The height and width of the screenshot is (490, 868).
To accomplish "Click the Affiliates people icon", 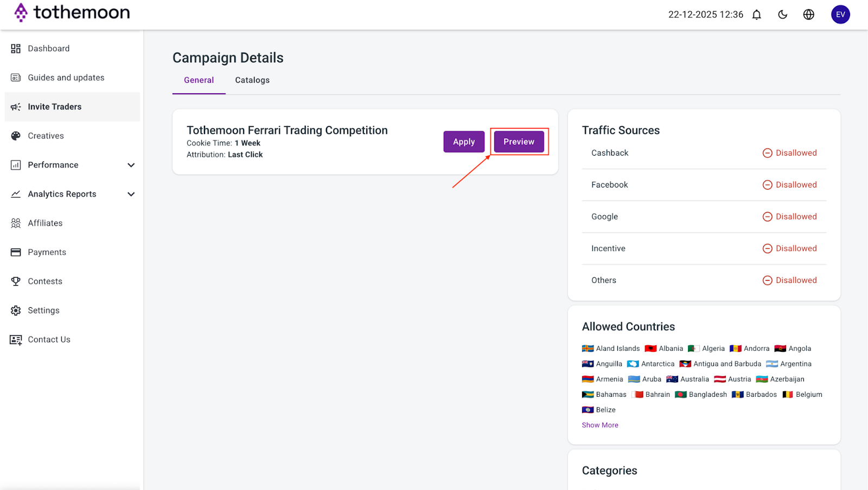I will coord(16,223).
